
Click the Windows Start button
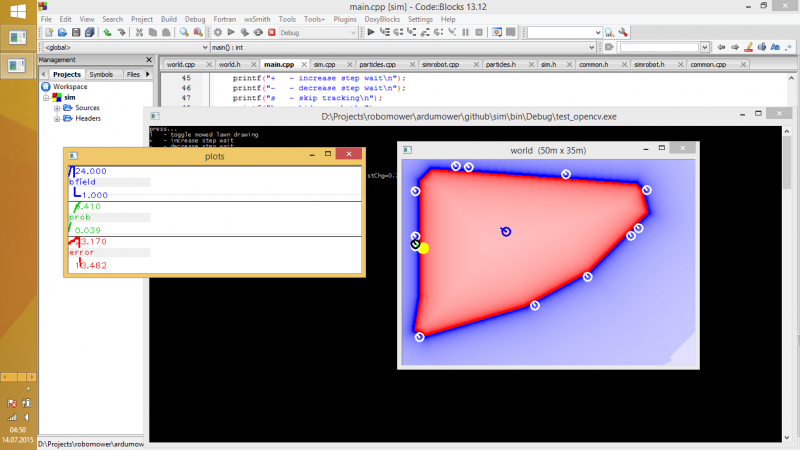point(18,11)
